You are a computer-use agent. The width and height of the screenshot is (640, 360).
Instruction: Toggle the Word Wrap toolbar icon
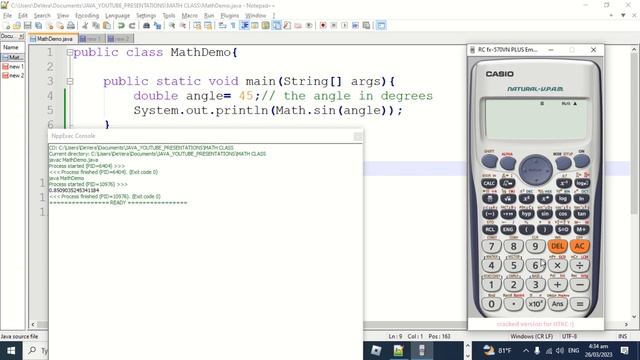point(222,26)
